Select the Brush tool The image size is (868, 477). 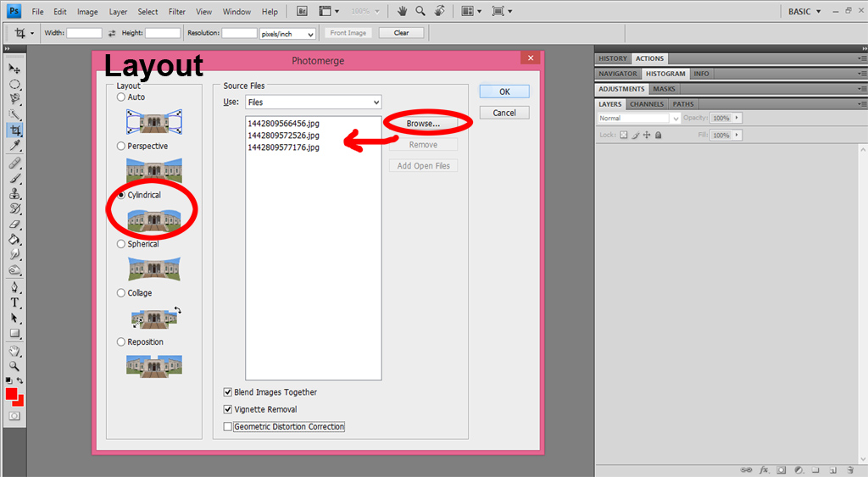click(x=14, y=178)
